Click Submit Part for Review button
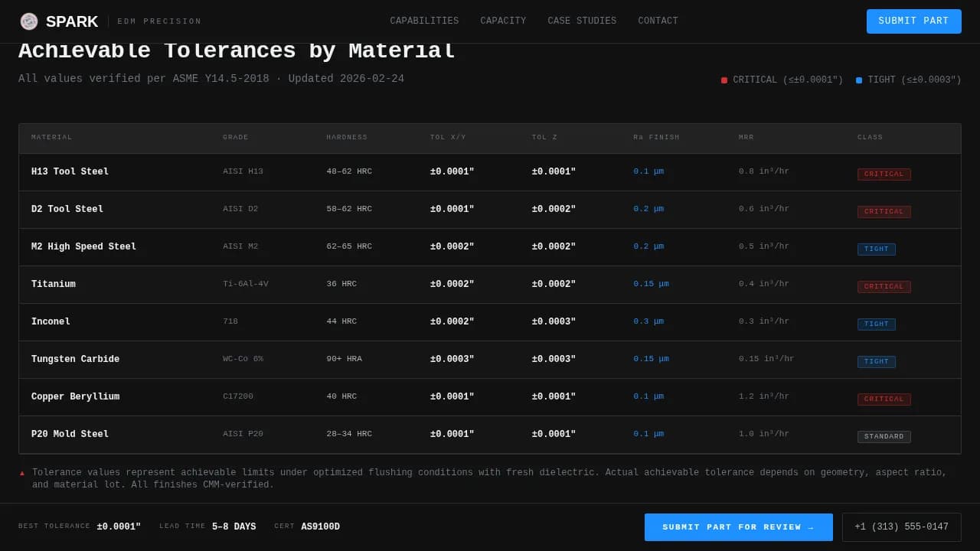Screen dimensions: 980x551 tap(738, 527)
